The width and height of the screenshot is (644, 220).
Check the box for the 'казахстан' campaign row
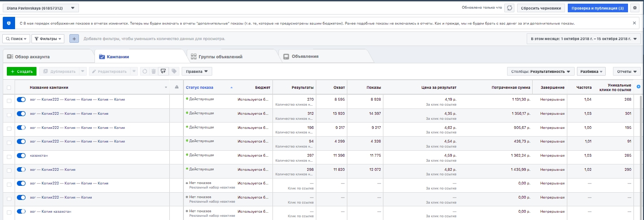[x=9, y=156]
